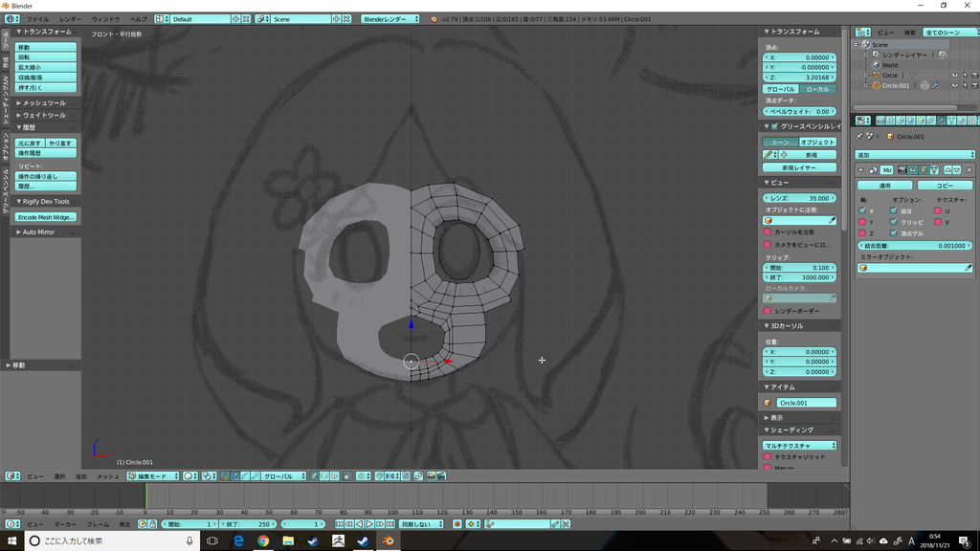Toggle Circle.001 visibility eye in outliner

pyautogui.click(x=954, y=85)
